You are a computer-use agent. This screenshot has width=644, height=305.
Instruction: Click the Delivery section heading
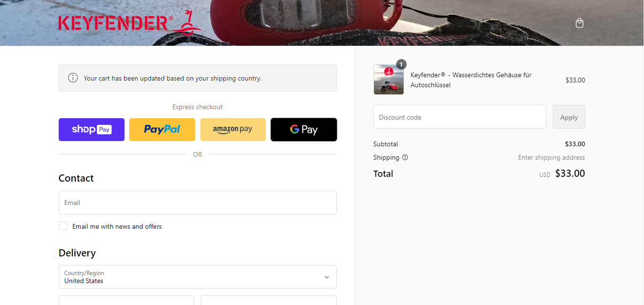tap(77, 253)
